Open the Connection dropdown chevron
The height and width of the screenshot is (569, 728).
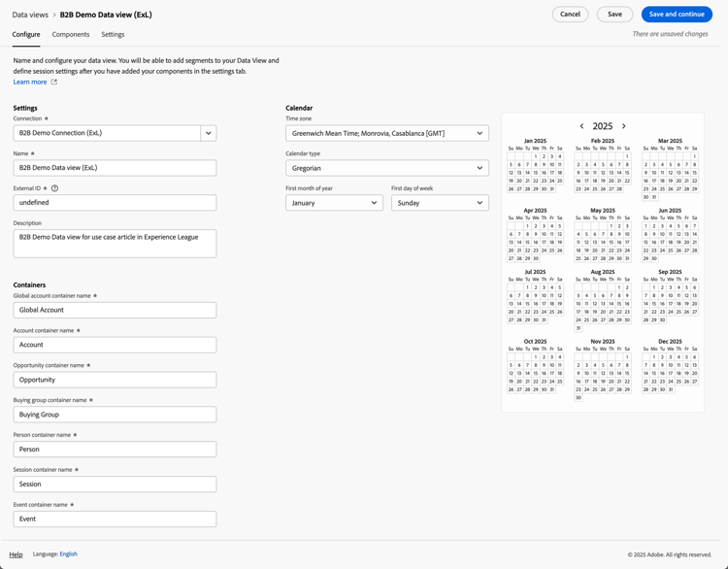209,133
